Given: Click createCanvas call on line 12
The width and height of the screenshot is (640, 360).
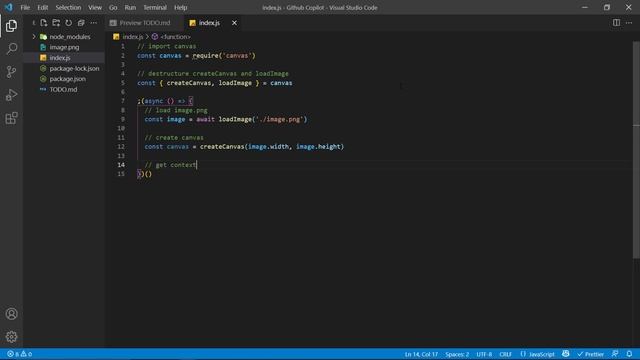Looking at the screenshot, I should (x=272, y=147).
